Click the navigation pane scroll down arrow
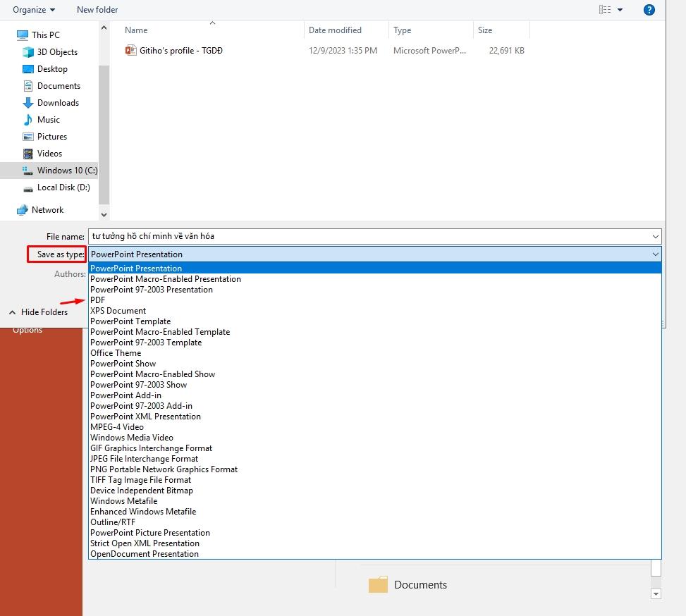Image resolution: width=686 pixels, height=616 pixels. pyautogui.click(x=104, y=215)
